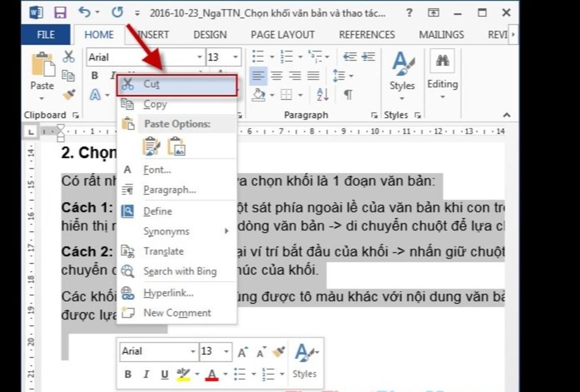Click the mini toolbar font size box (13)

(x=216, y=351)
